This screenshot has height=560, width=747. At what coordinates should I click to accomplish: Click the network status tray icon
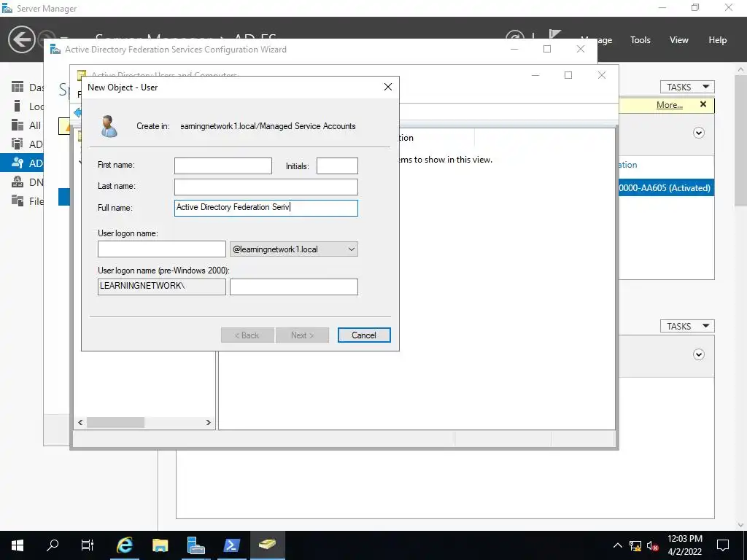point(635,545)
